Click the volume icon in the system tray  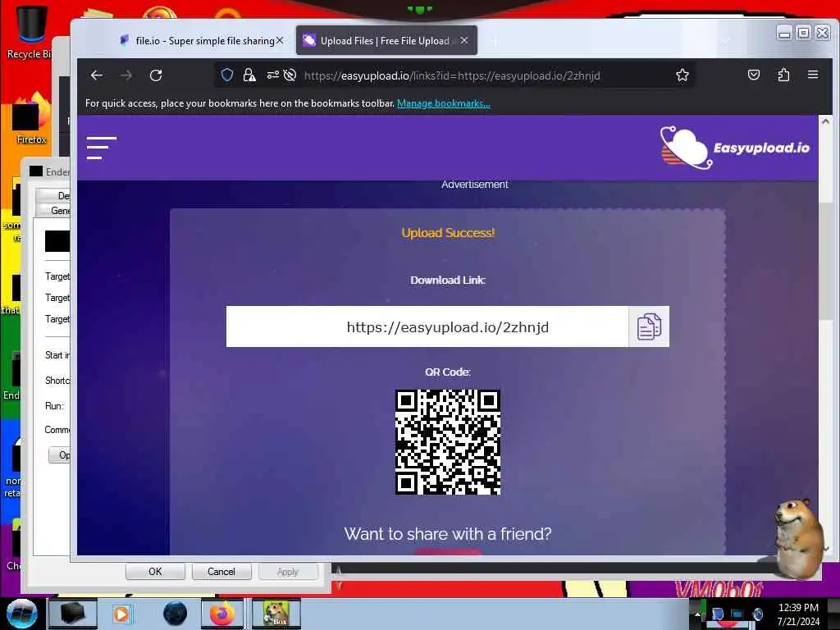(x=757, y=614)
